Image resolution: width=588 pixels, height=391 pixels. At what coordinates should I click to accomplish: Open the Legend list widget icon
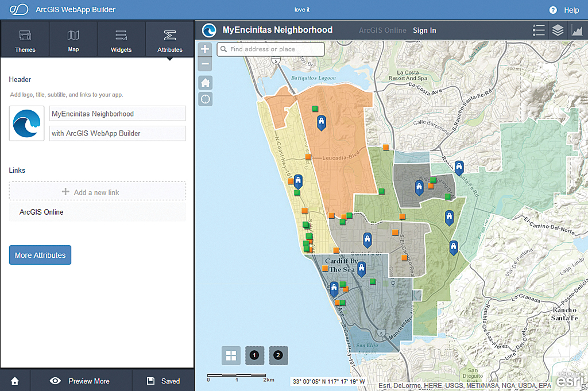pos(538,30)
